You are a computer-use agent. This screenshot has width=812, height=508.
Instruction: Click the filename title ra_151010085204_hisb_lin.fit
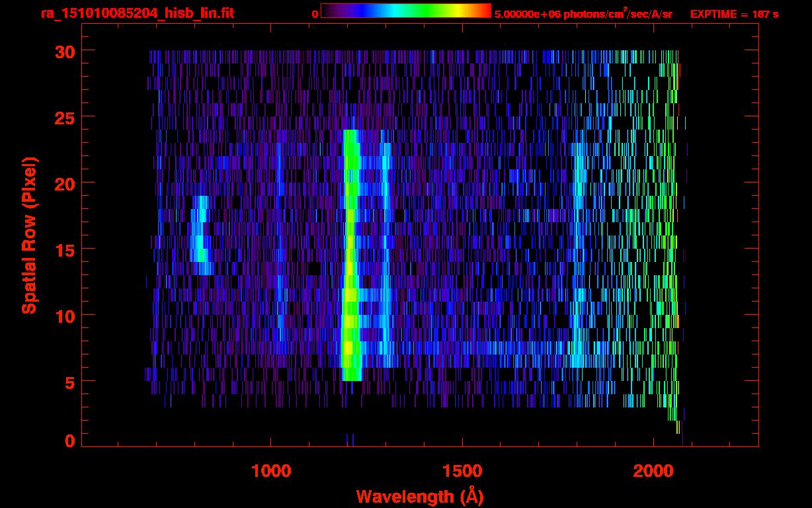point(137,13)
